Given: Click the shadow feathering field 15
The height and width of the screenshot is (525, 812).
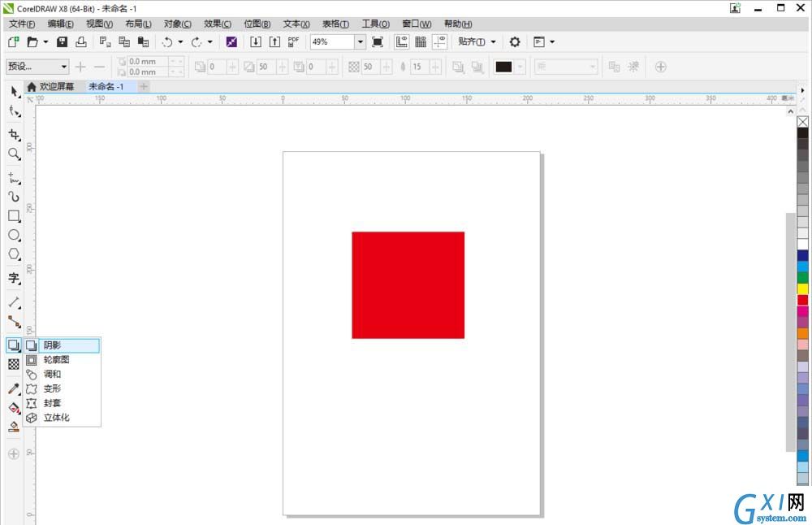Looking at the screenshot, I should pyautogui.click(x=420, y=67).
